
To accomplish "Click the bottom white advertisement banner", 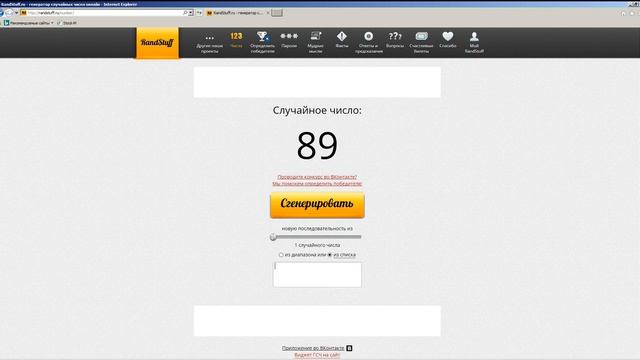I will click(317, 321).
